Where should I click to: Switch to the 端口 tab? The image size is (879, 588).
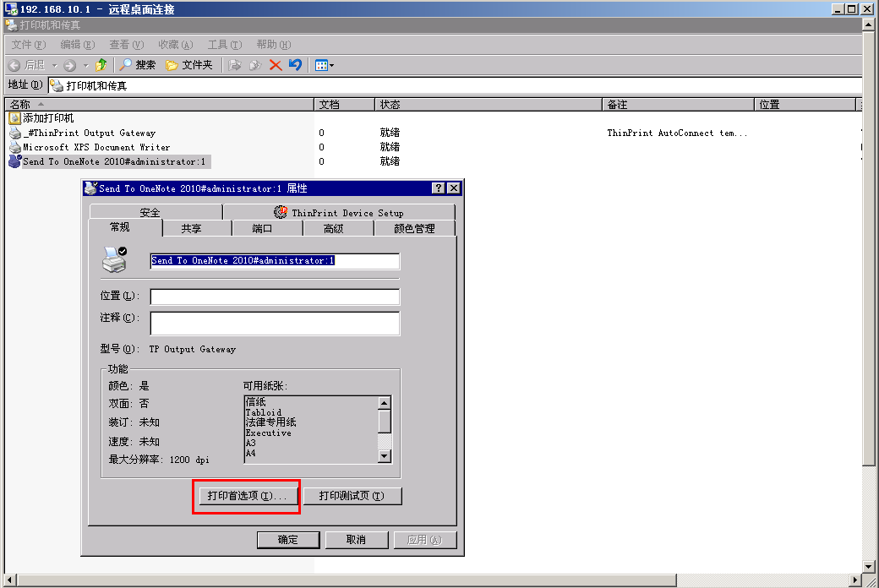pos(267,229)
